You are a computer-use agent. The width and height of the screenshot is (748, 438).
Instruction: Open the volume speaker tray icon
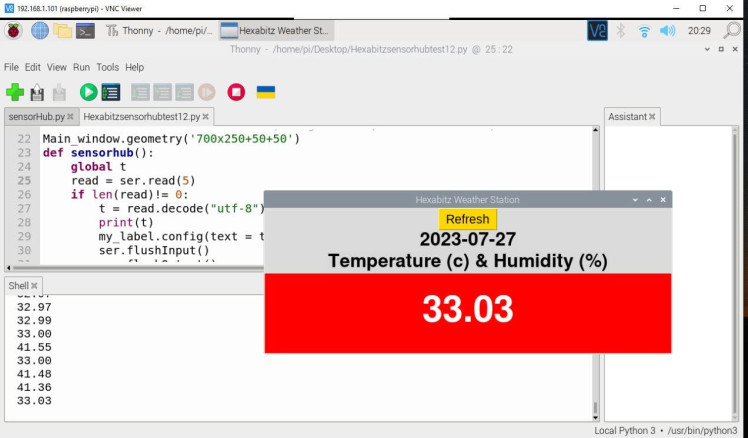pos(667,31)
